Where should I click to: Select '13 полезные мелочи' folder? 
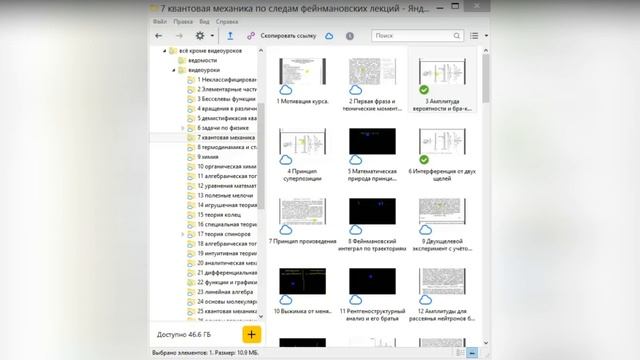coord(225,196)
